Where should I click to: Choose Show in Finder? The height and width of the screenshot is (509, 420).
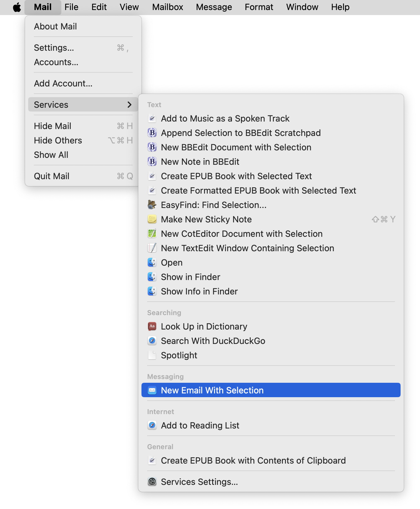coord(271,277)
